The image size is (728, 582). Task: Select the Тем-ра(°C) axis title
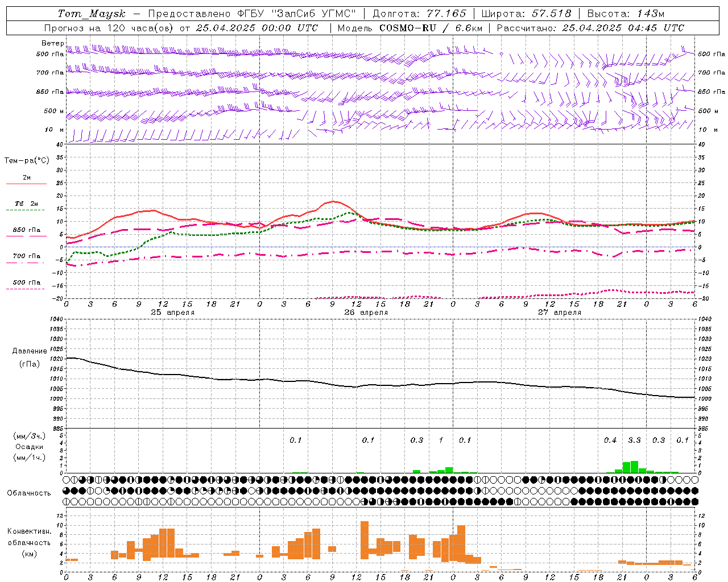tap(27, 161)
